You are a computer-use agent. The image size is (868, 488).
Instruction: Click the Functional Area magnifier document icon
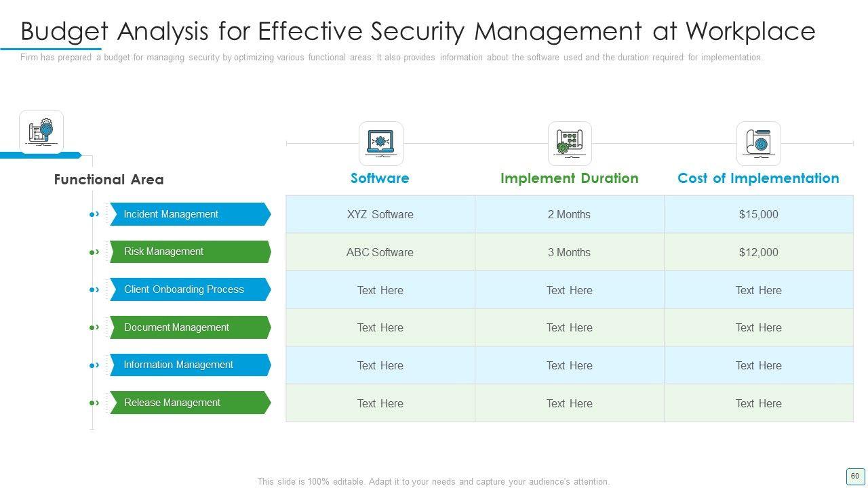(x=41, y=131)
